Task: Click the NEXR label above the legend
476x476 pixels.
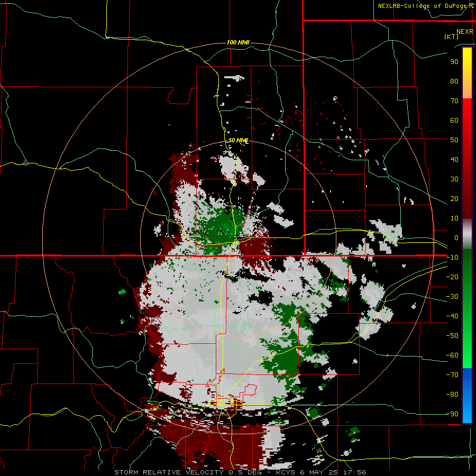Action: [465, 32]
